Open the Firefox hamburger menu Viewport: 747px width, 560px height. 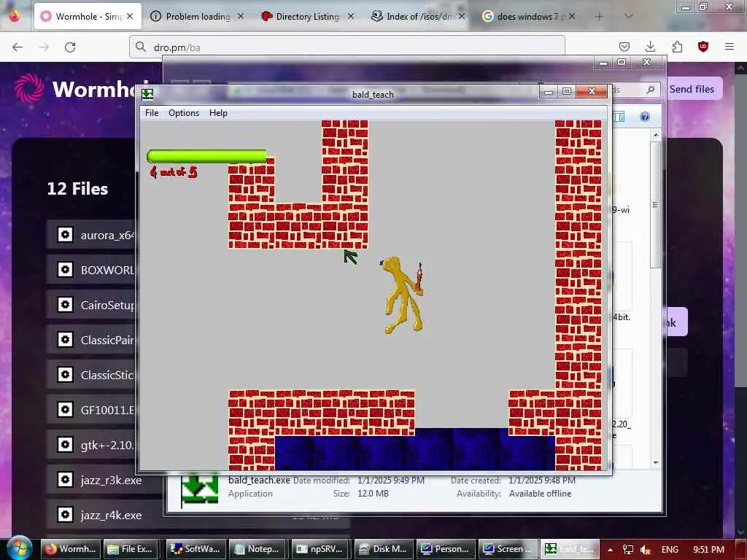729,47
